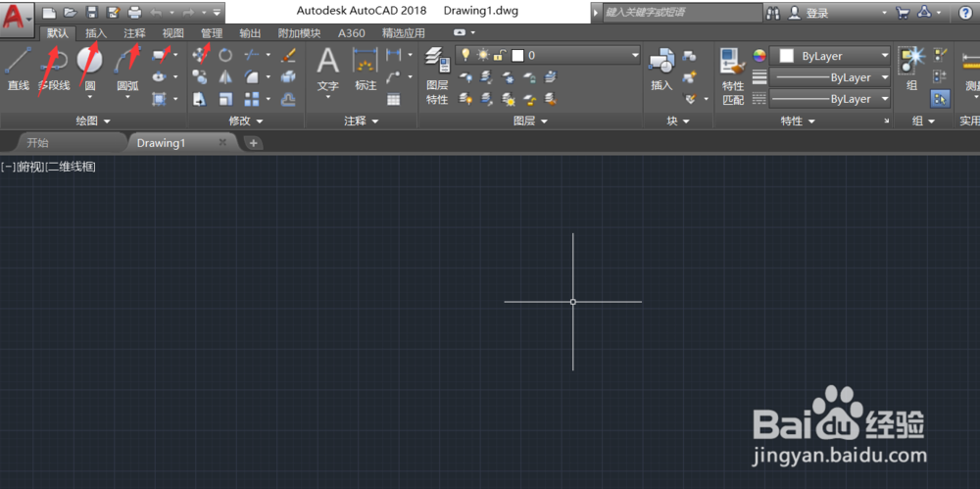This screenshot has height=489, width=980.
Task: Click 登录 sign-in button
Action: click(817, 13)
